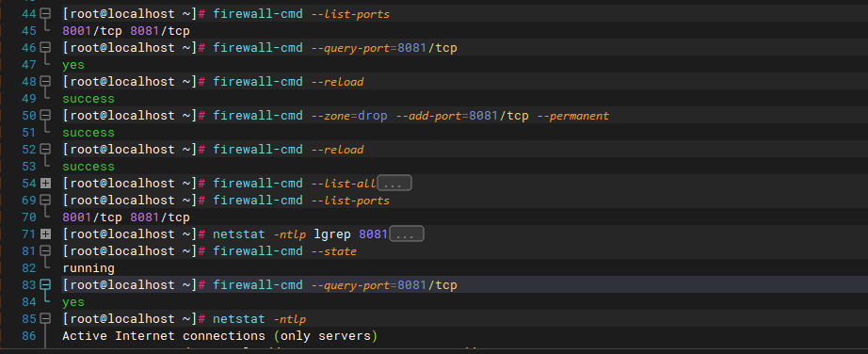Collapse the fold at line 83
Image resolution: width=868 pixels, height=354 pixels.
45,284
